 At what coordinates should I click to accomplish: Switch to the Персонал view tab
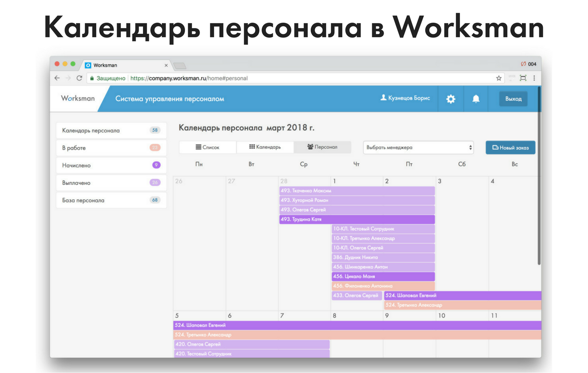tap(322, 147)
